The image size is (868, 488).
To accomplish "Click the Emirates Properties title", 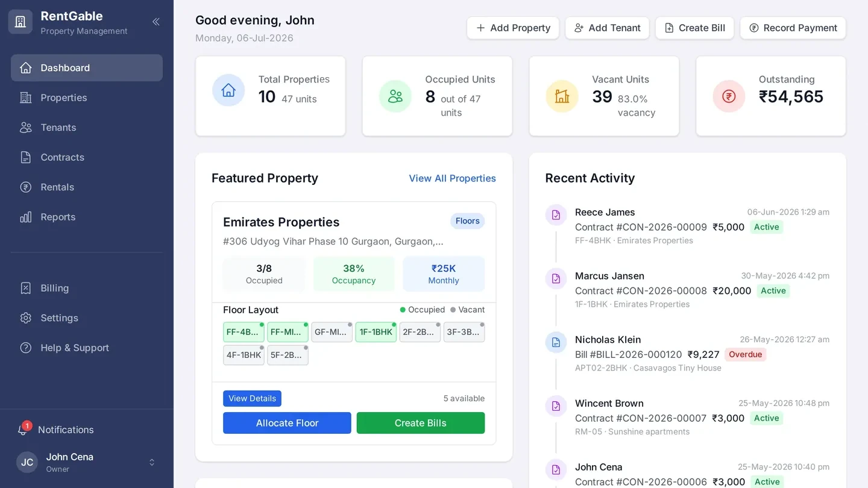I will [x=281, y=222].
